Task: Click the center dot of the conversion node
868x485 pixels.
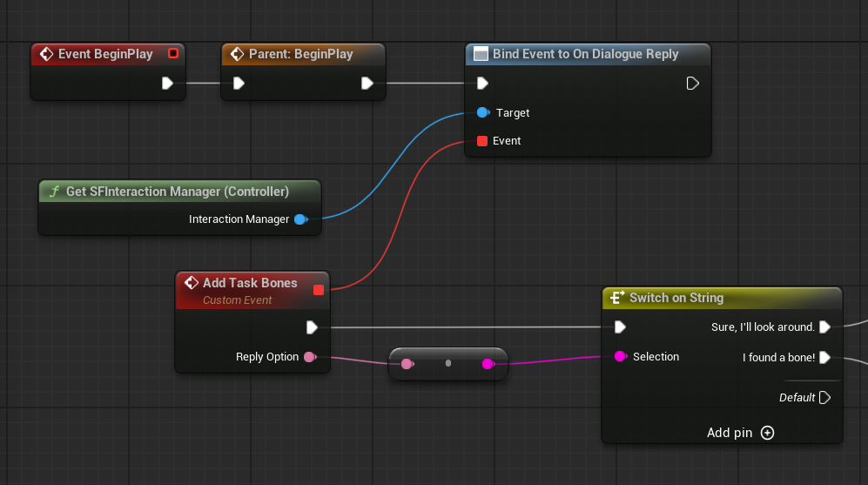Action: tap(448, 363)
